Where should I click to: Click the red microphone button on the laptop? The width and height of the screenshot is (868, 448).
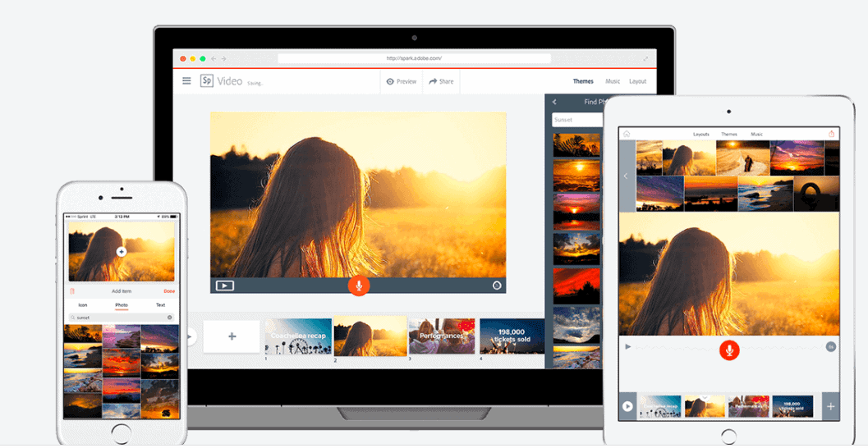tap(359, 286)
